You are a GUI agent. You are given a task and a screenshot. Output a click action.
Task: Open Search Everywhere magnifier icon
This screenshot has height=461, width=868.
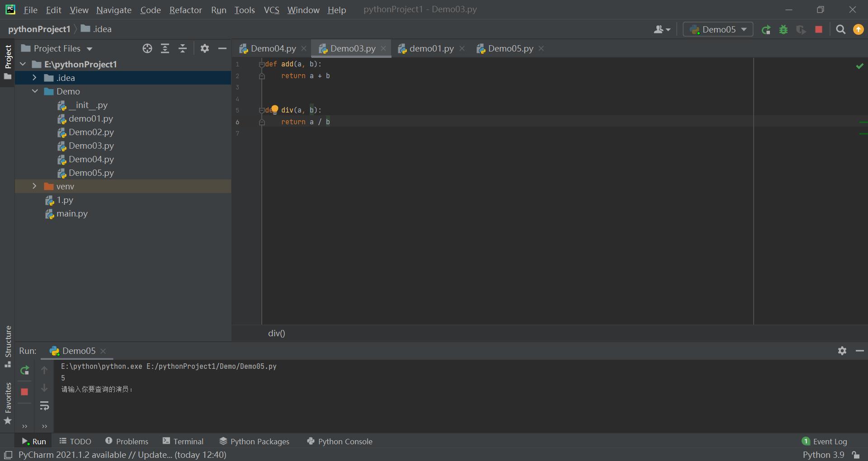pos(841,30)
